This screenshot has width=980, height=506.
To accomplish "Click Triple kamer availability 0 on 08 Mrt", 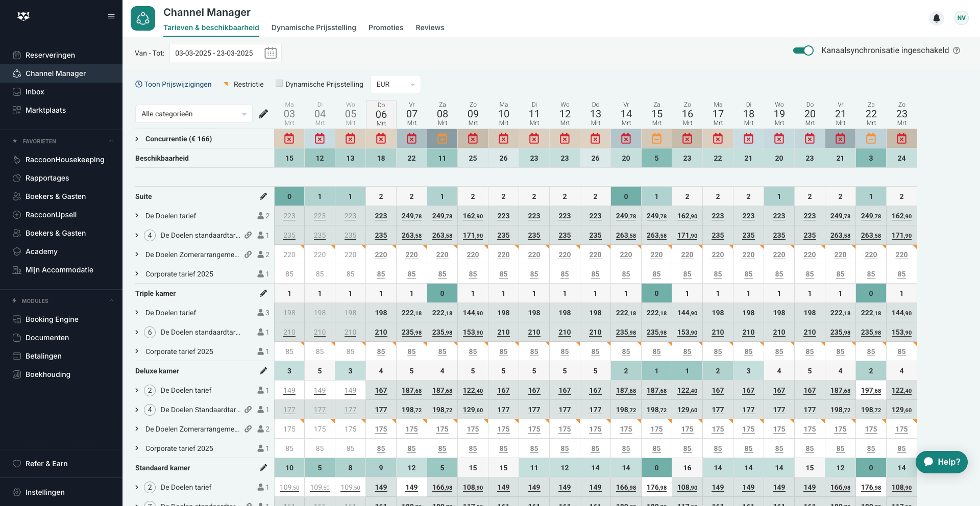I will (443, 293).
